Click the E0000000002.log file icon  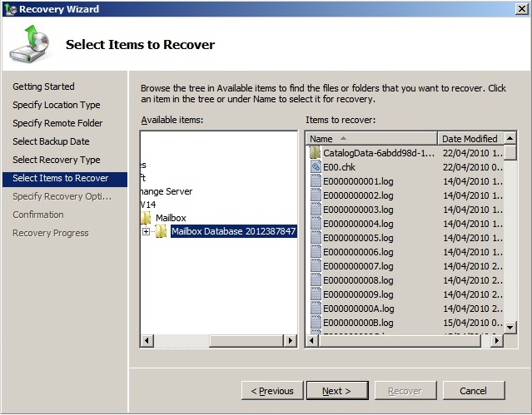[316, 195]
